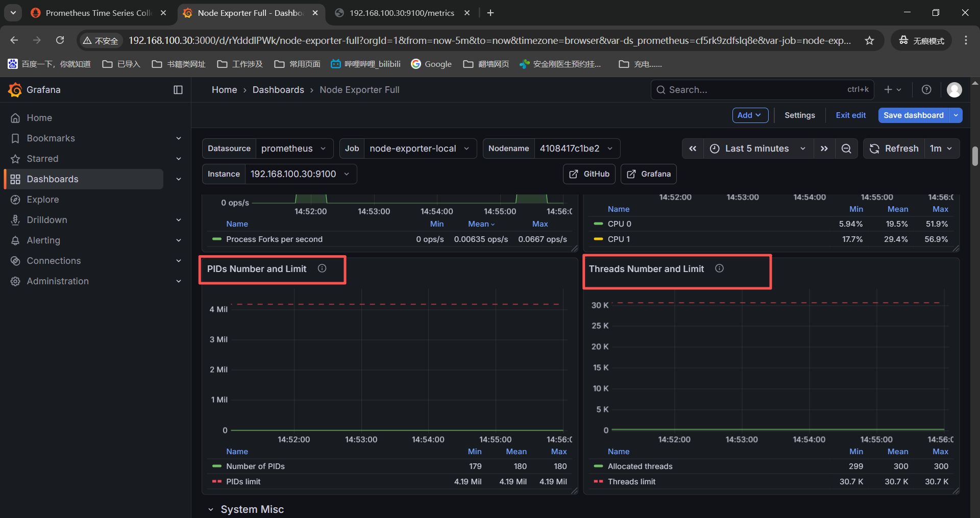Open Connections in the sidebar
980x518 pixels.
click(54, 261)
